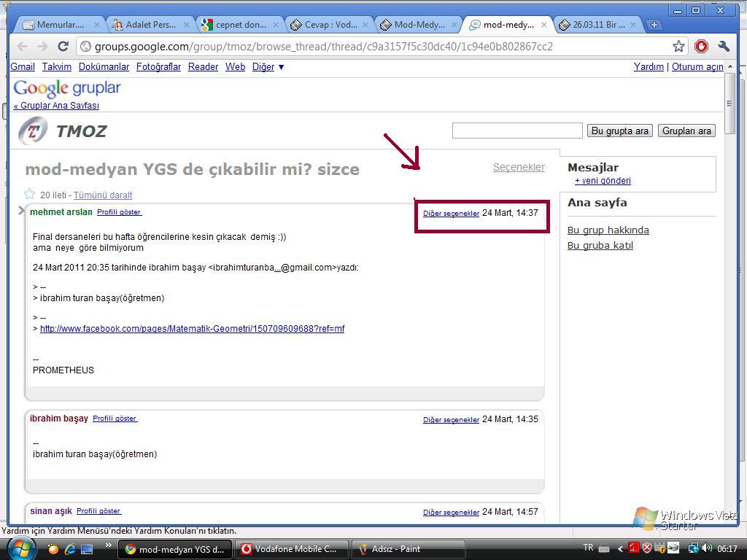Open Takvim link
Screen dimensions: 747x560
click(57, 66)
